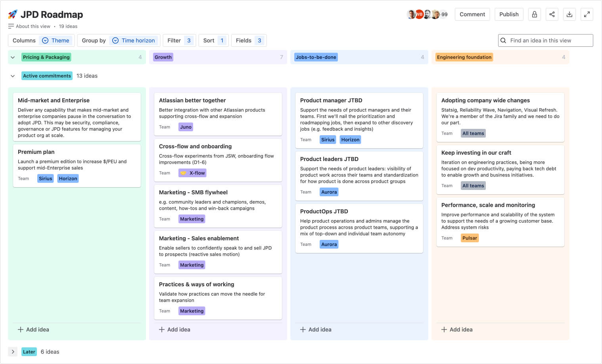This screenshot has width=602, height=364.
Task: Click the Engineering foundation column label
Action: coord(464,57)
